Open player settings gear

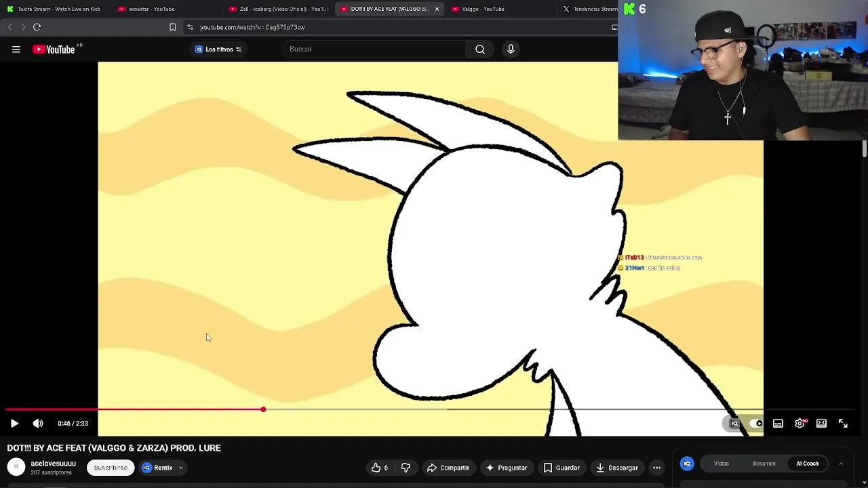[800, 424]
